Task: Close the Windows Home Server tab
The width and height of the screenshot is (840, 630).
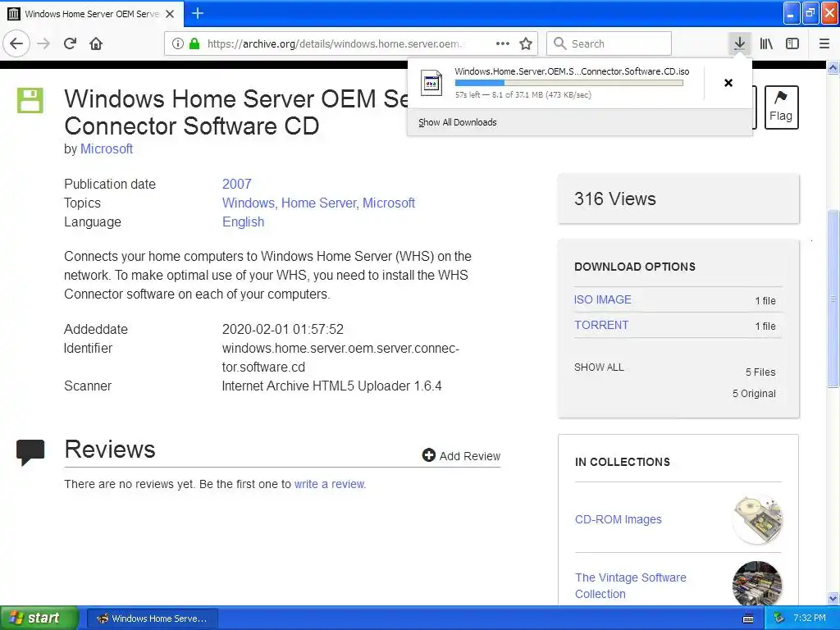Action: pos(170,14)
